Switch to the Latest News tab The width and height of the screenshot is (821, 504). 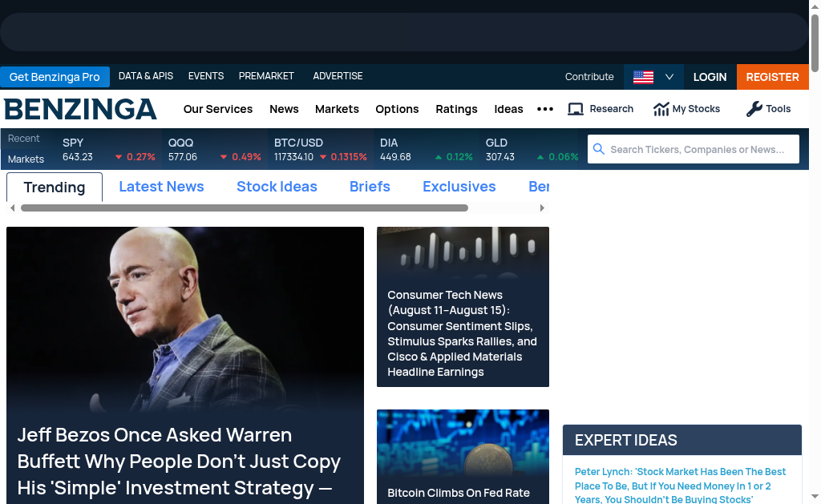[161, 187]
